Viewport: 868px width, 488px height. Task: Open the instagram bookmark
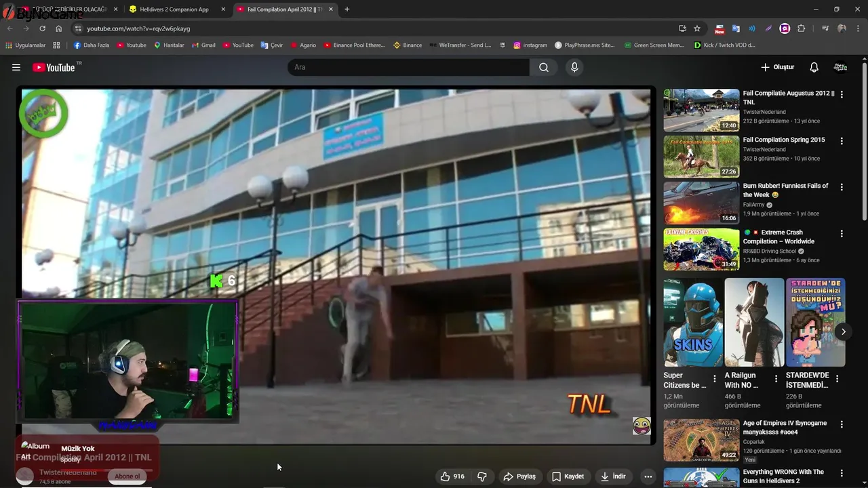pyautogui.click(x=530, y=45)
